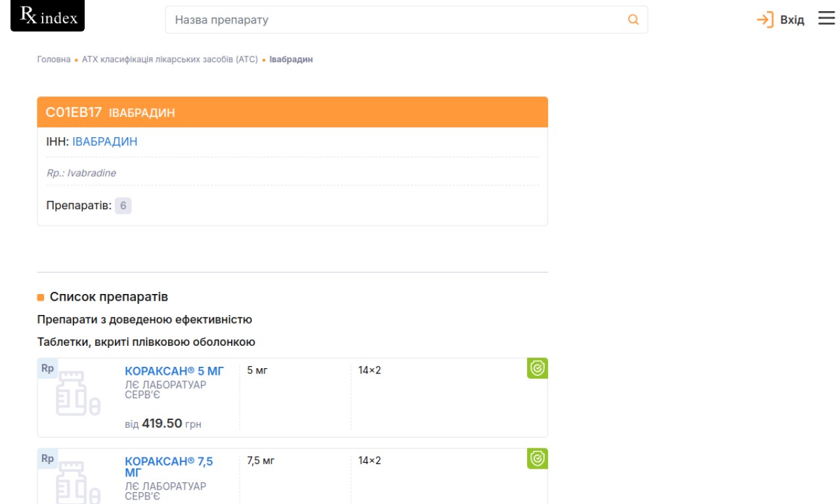Screen dimensions: 840x504
Task: Open КОРАКСАН® 5 МГ drug page
Action: [175, 371]
